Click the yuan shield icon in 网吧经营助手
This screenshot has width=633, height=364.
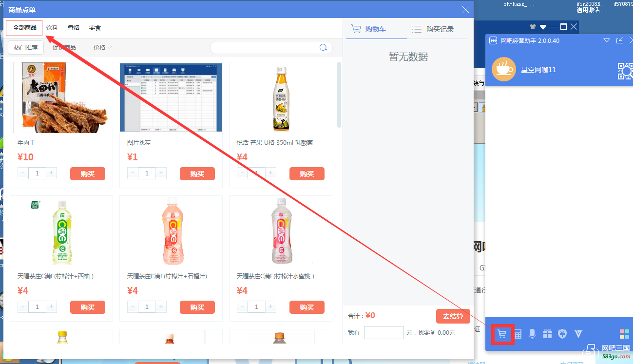tap(562, 334)
